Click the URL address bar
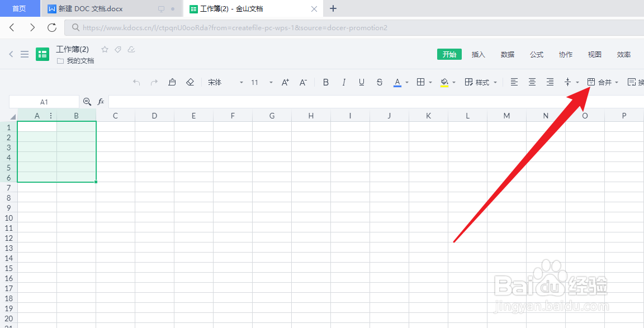 (x=354, y=27)
